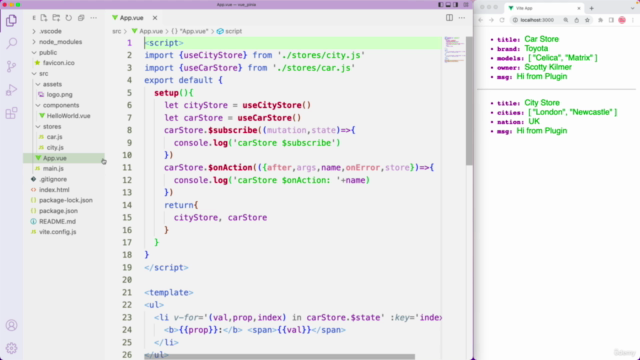The height and width of the screenshot is (360, 640).
Task: Open package-lock.json in the file tree
Action: tap(66, 200)
